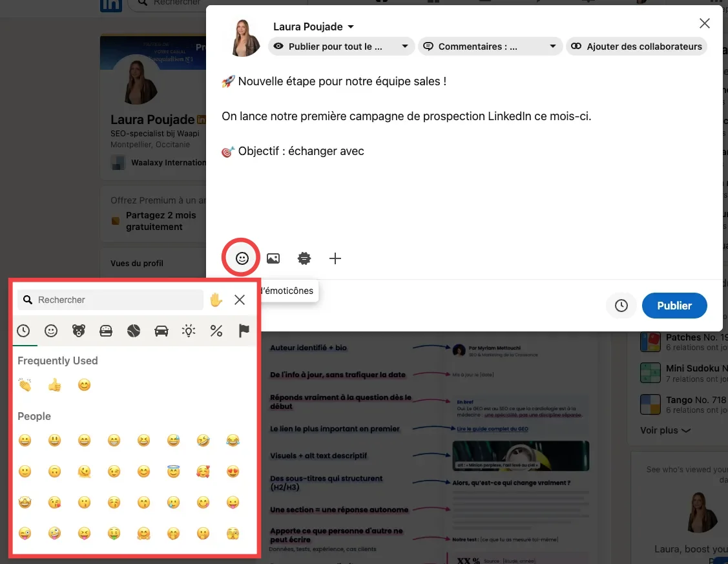The image size is (728, 564).
Task: Click the add image icon in composer
Action: 273,258
